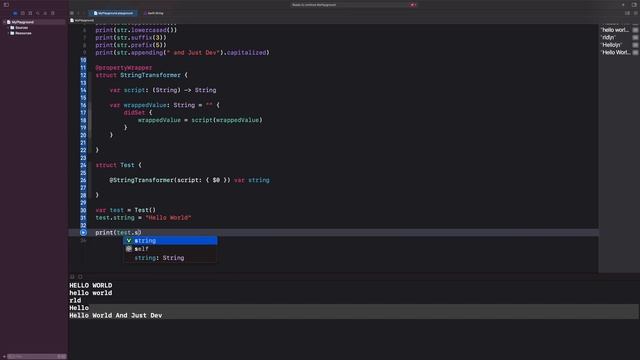Click the 'struct Test {' line
Screen dimensions: 640x360
[x=118, y=165]
